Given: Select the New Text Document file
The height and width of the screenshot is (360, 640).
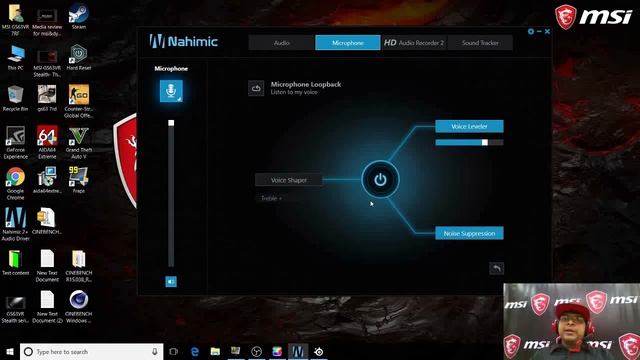Looking at the screenshot, I should [x=47, y=265].
